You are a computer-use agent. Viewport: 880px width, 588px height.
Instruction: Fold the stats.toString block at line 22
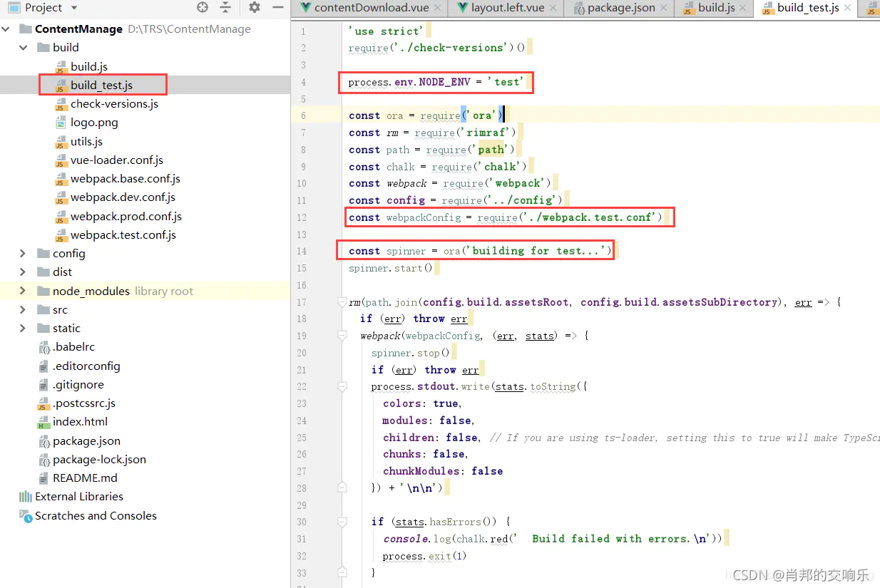pos(342,387)
